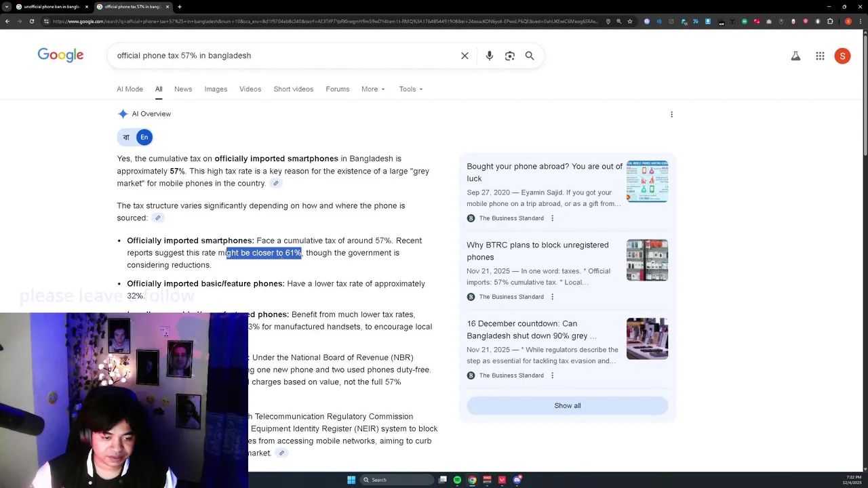Open source link icon after 'market.' text

pos(281,453)
